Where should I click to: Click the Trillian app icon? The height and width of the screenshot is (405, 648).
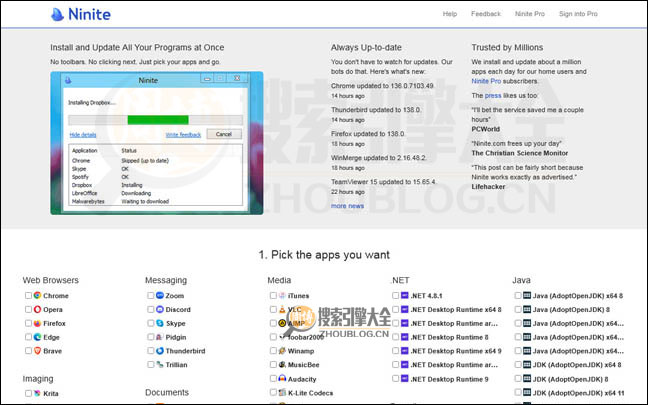160,364
